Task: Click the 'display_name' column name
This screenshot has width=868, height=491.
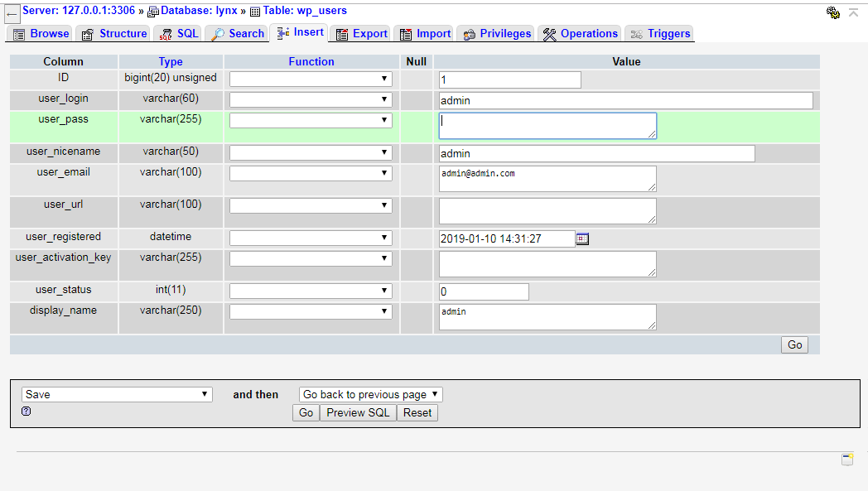Action: 63,310
